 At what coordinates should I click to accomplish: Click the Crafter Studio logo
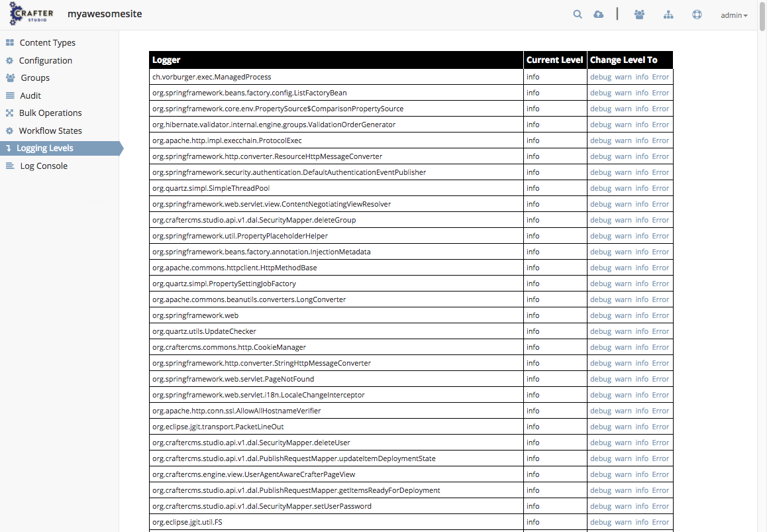point(32,13)
